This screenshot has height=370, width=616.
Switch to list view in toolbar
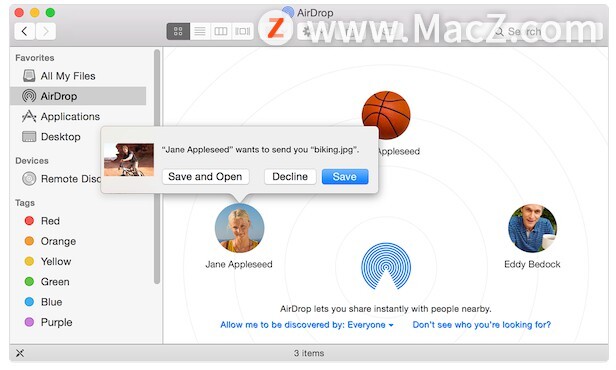coord(200,31)
